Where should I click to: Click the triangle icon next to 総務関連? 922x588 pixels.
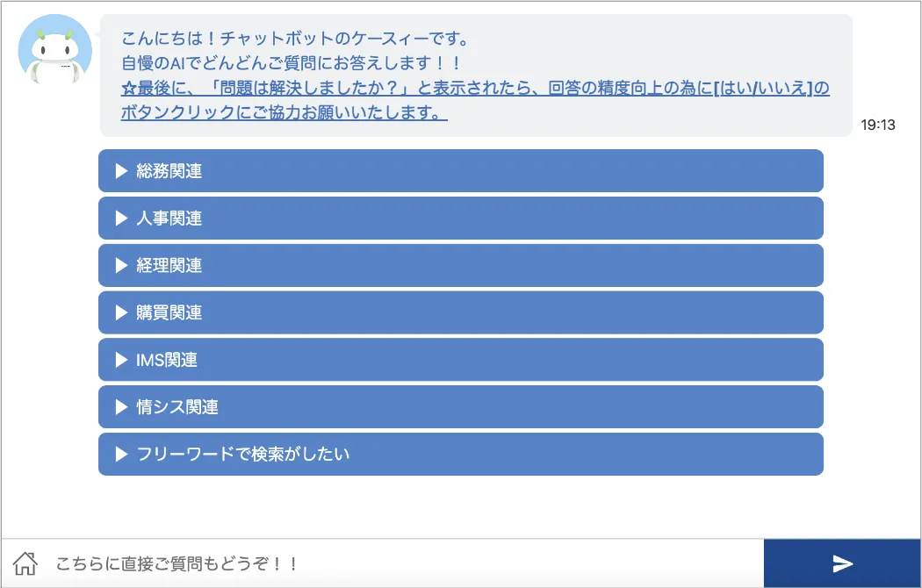click(x=121, y=171)
